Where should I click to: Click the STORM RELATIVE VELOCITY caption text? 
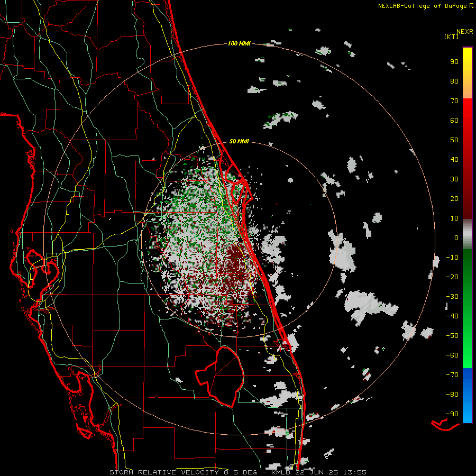pyautogui.click(x=164, y=472)
